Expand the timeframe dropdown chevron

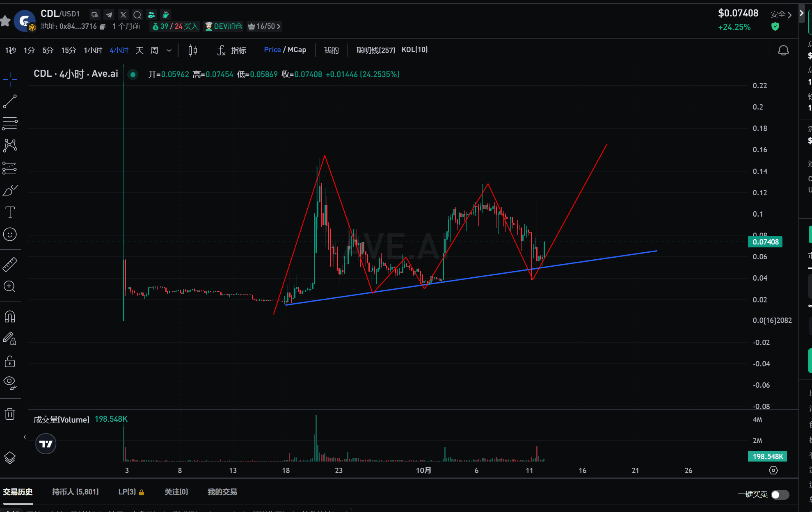pyautogui.click(x=169, y=50)
